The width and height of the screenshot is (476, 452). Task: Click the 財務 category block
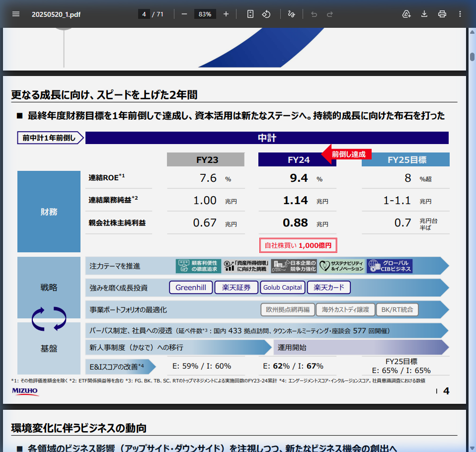pos(49,212)
